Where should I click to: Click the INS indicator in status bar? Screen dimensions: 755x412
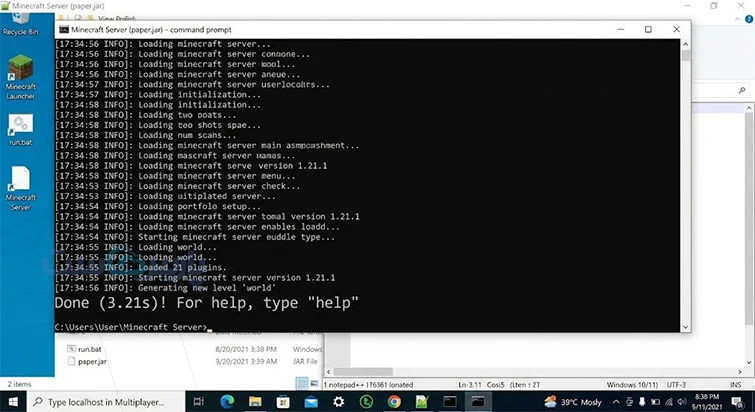[x=736, y=385]
